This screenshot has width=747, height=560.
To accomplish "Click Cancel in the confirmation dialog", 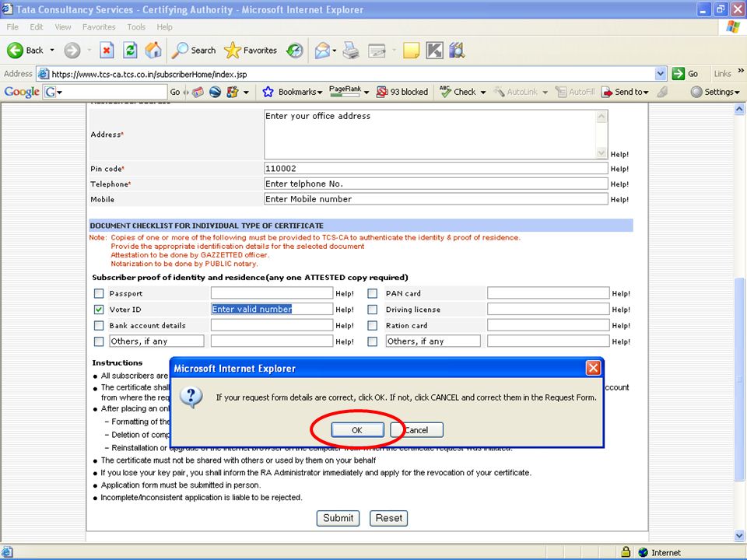I will point(417,430).
